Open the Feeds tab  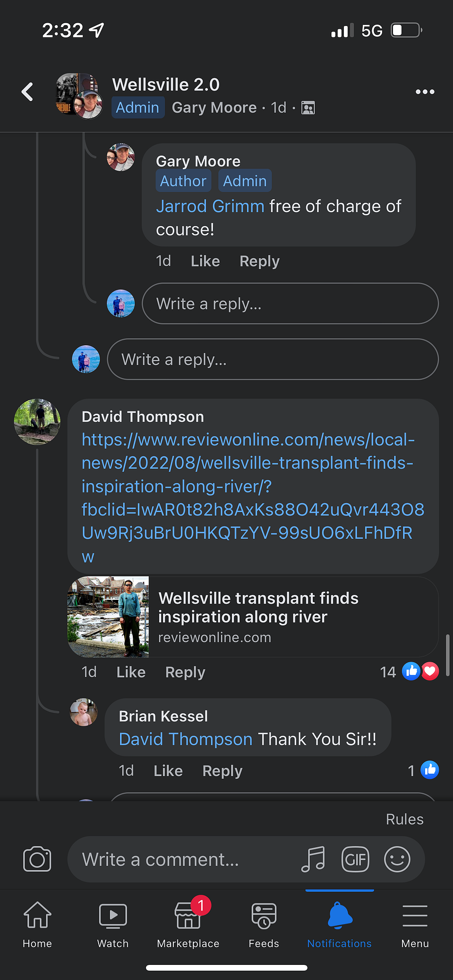tap(264, 924)
